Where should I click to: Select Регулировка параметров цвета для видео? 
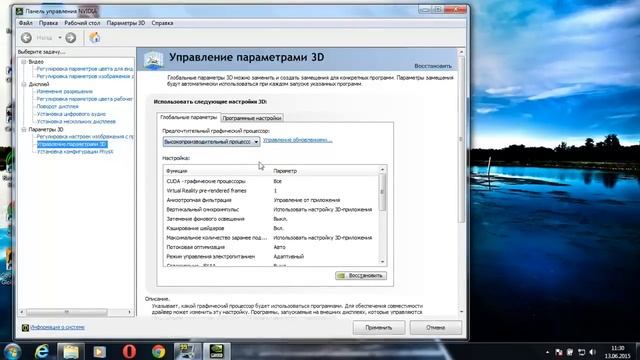coord(85,69)
